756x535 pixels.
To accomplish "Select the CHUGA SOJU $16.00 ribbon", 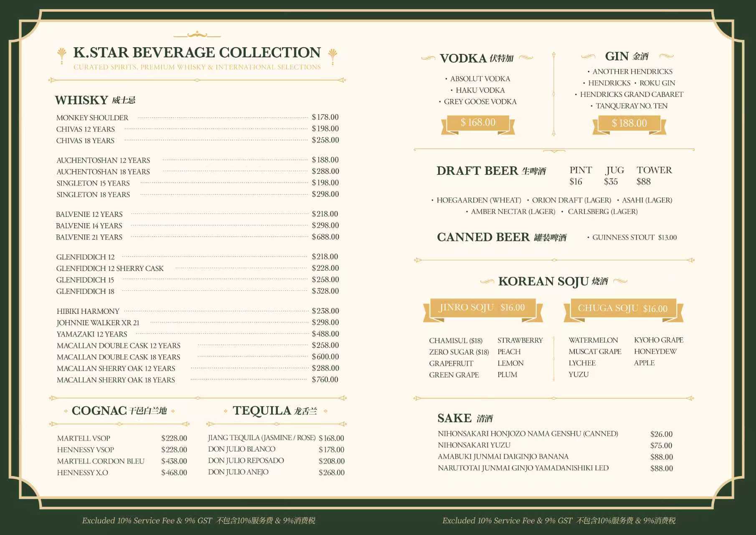I will 623,310.
